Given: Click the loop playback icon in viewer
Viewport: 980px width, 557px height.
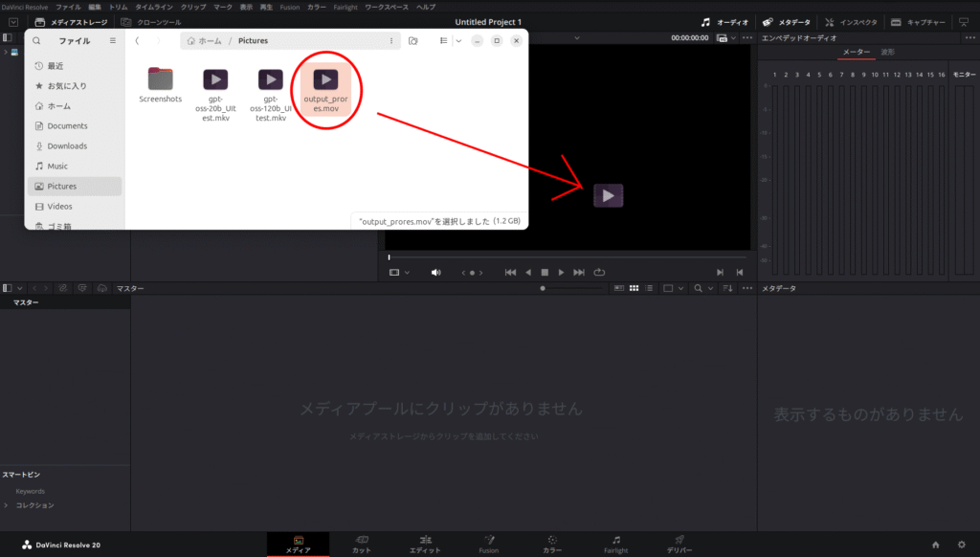Looking at the screenshot, I should pyautogui.click(x=599, y=273).
